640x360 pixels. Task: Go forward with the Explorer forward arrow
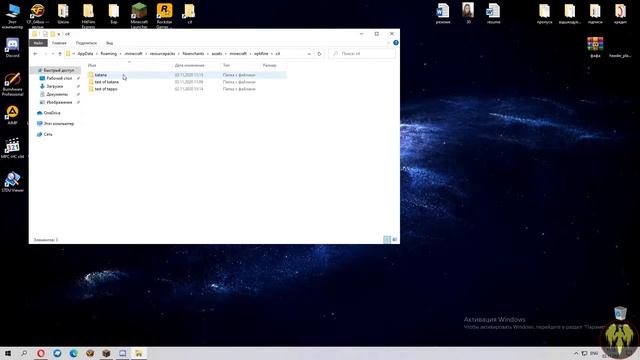[x=45, y=53]
